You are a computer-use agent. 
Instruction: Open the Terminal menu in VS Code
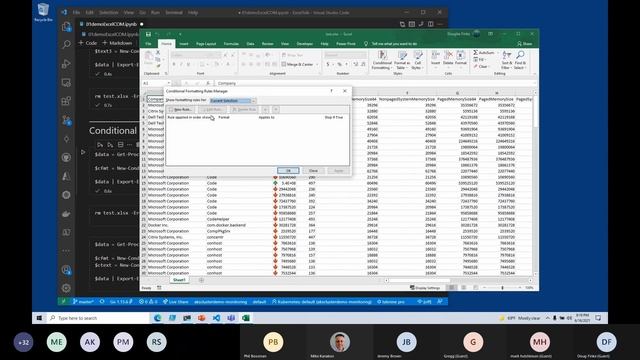pyautogui.click(x=174, y=13)
